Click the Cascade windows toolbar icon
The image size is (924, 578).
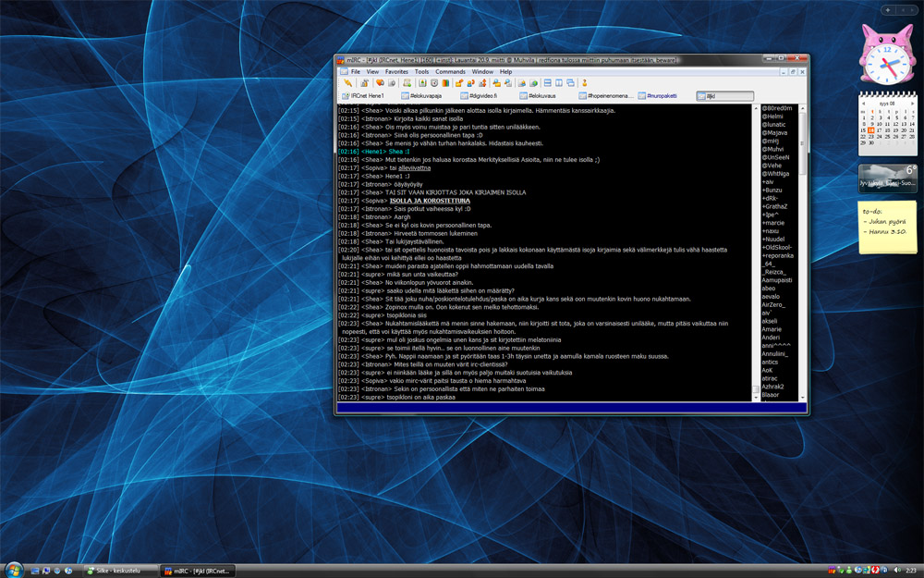[570, 83]
